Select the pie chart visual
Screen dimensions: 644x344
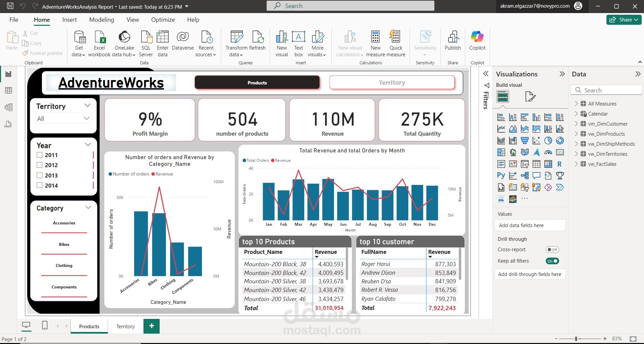coord(548,141)
